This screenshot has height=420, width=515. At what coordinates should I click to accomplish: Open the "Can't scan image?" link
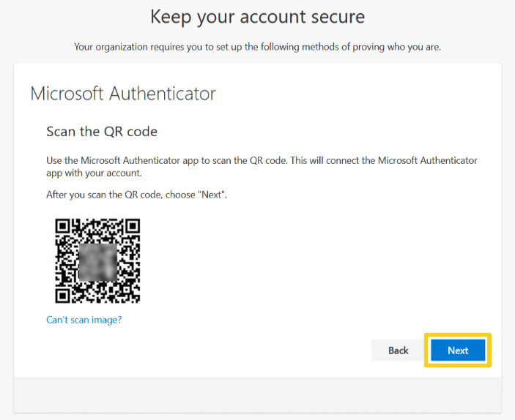[x=84, y=320]
